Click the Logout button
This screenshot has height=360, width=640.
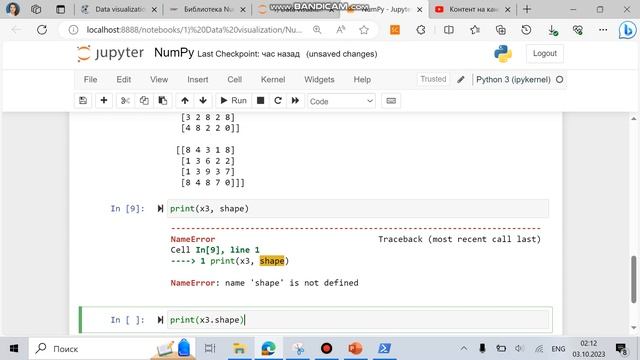544,53
